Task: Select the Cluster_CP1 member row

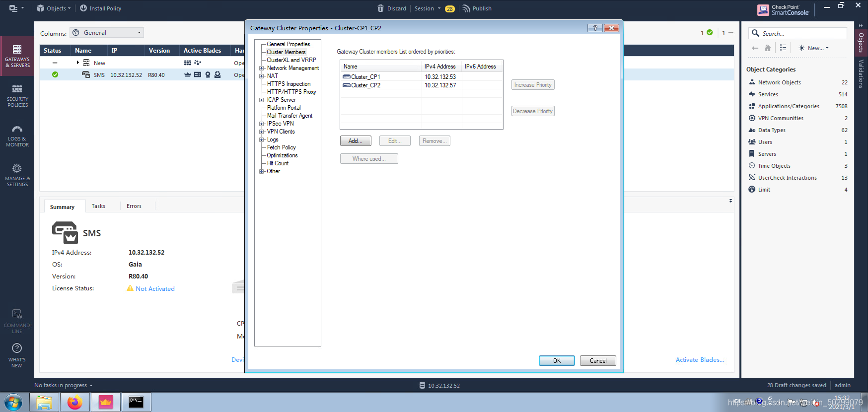Action: click(x=421, y=76)
